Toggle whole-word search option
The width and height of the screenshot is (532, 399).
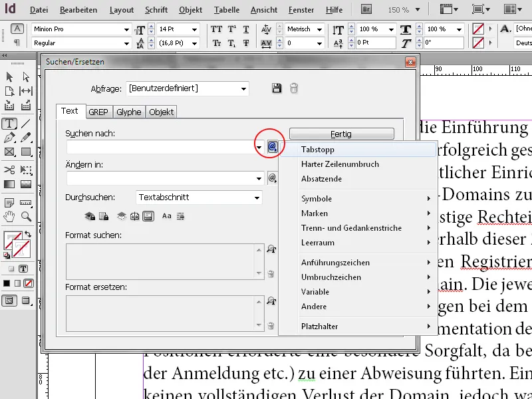pyautogui.click(x=181, y=216)
